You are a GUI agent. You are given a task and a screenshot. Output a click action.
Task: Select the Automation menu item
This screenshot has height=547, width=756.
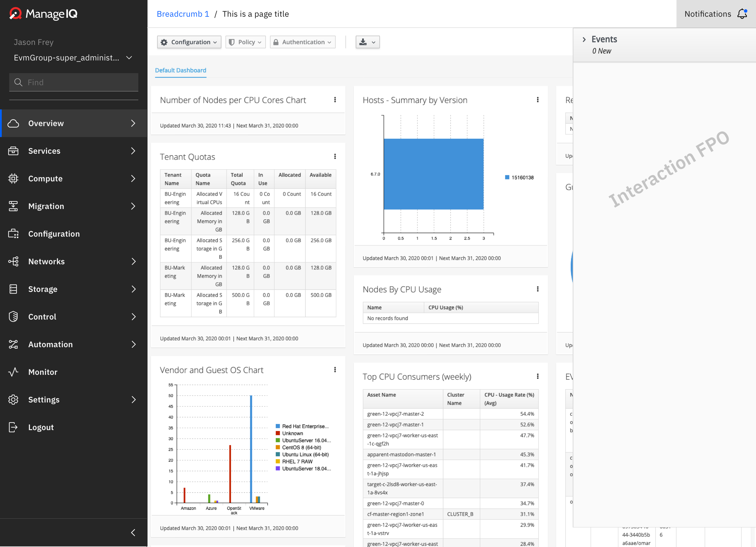74,344
